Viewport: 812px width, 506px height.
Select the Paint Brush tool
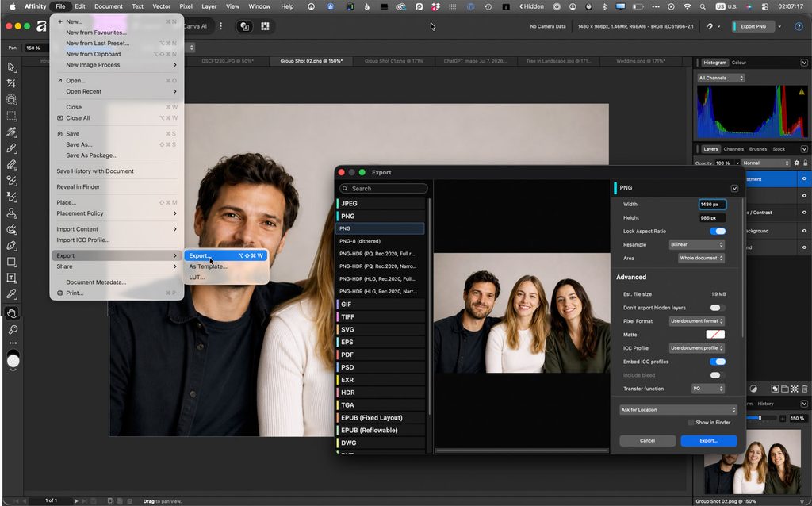(x=11, y=148)
